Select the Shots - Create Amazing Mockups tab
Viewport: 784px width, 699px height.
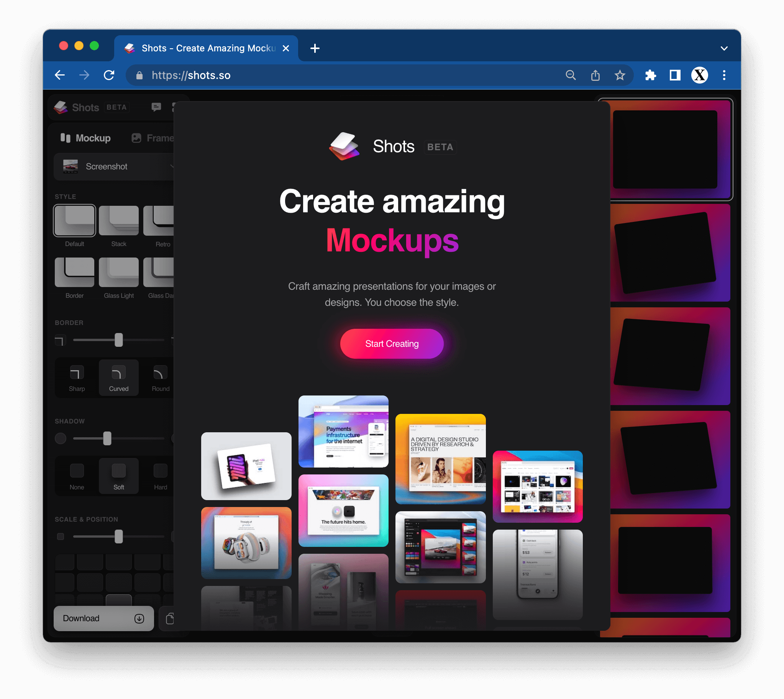click(206, 48)
